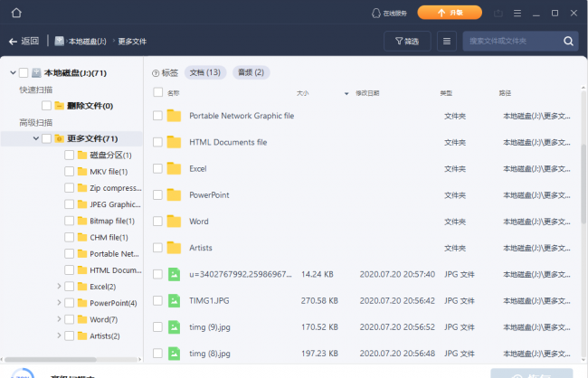
Task: Expand the Artists(2) tree node
Action: 59,335
